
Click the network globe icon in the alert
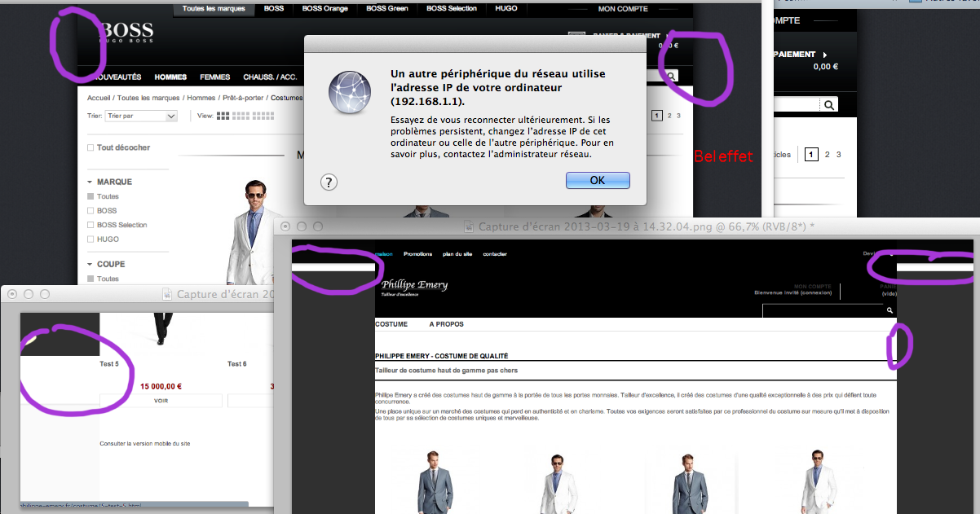[x=351, y=91]
